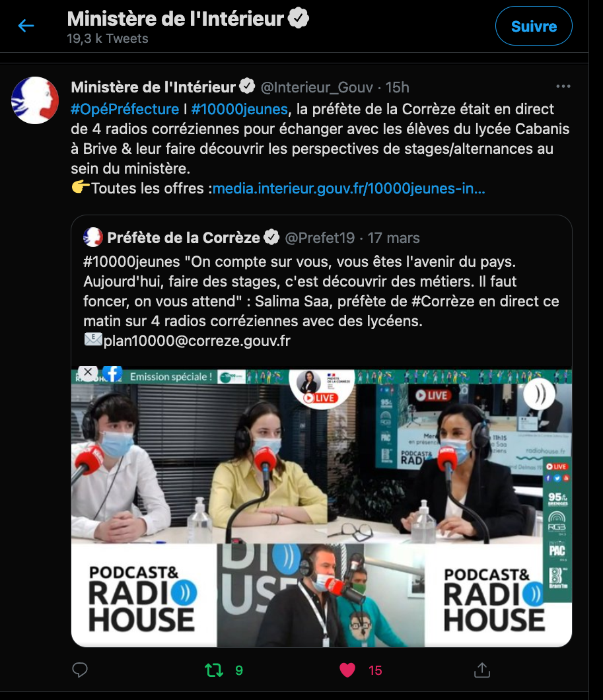Click the @Interieur_Gouv handle
The image size is (603, 700).
point(317,87)
